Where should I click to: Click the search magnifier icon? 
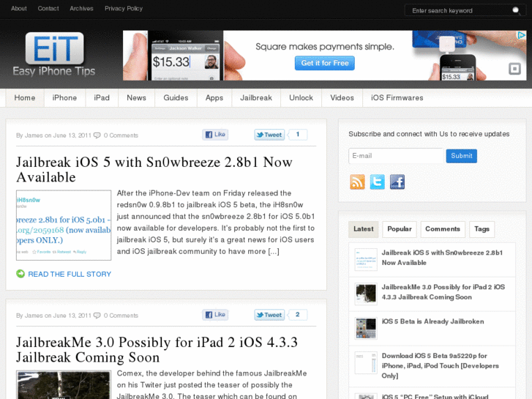516,10
